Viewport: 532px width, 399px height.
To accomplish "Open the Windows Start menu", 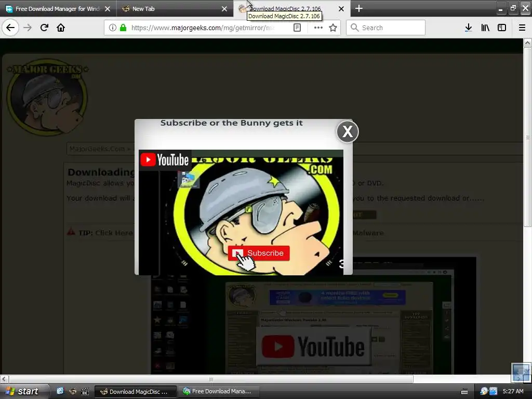I will click(x=24, y=391).
